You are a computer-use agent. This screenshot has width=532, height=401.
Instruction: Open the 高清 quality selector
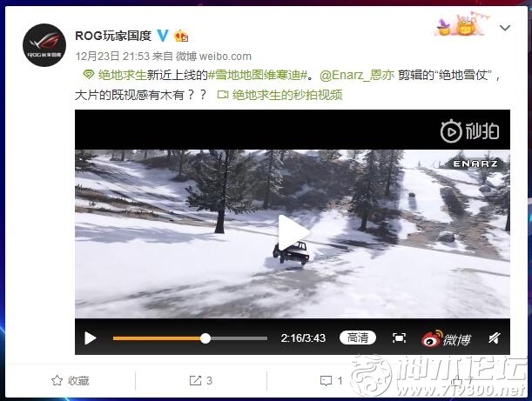point(358,338)
